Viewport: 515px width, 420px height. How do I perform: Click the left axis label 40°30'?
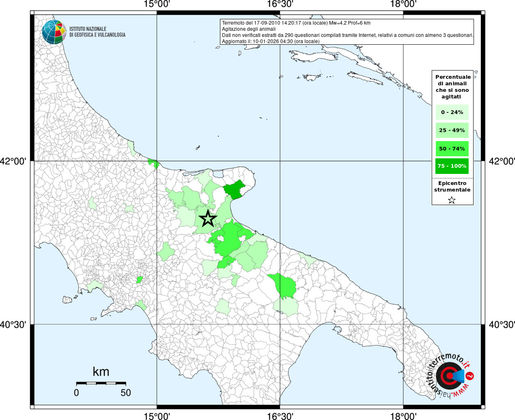13,324
